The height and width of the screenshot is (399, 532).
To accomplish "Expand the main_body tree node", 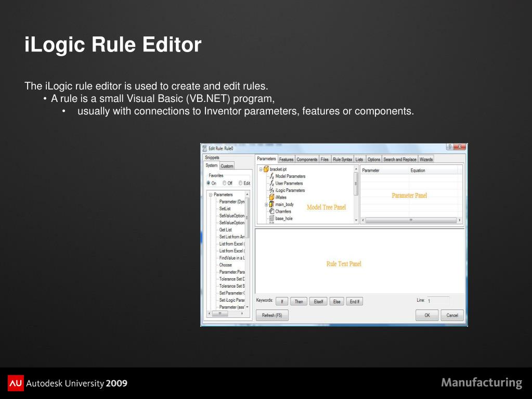I will point(266,204).
